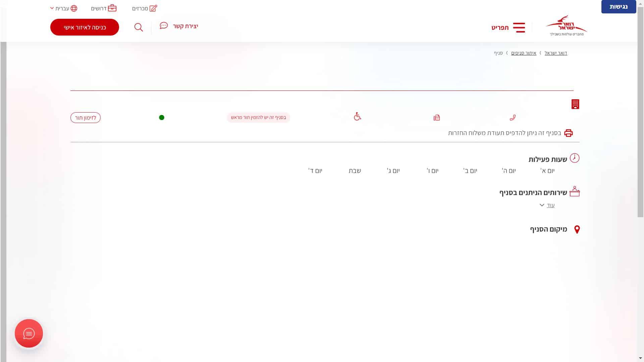Click the red building branch icon

(575, 104)
